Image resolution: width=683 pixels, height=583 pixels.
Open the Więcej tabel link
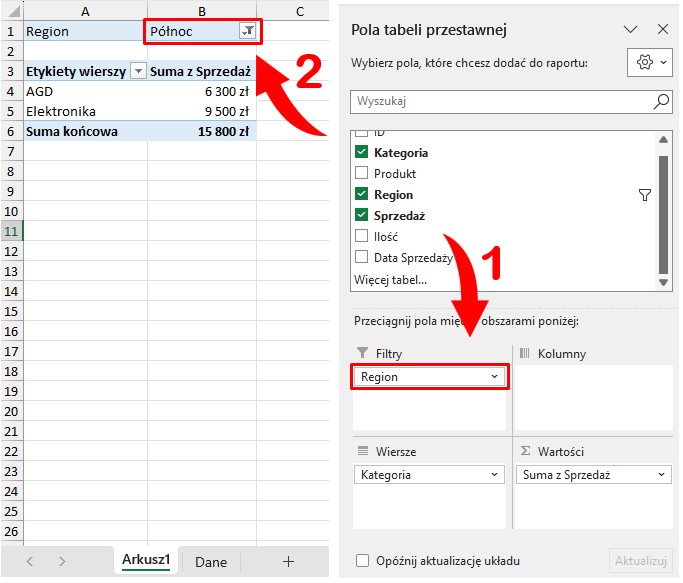pyautogui.click(x=390, y=279)
